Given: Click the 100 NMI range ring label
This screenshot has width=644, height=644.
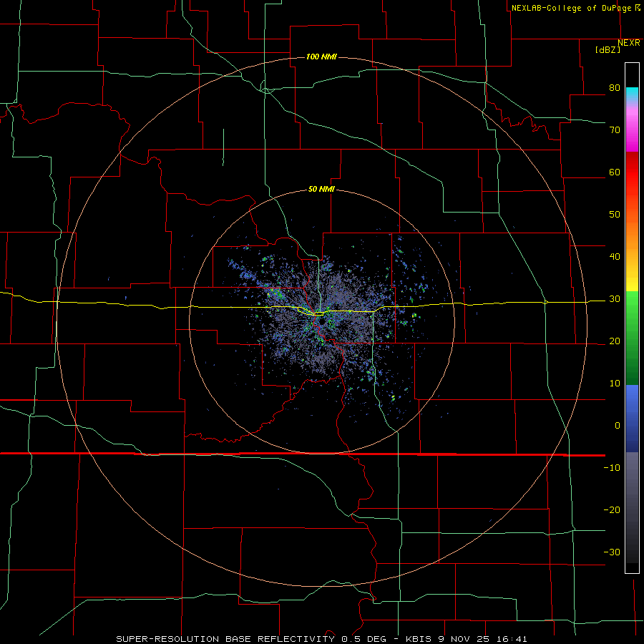Looking at the screenshot, I should point(321,57).
